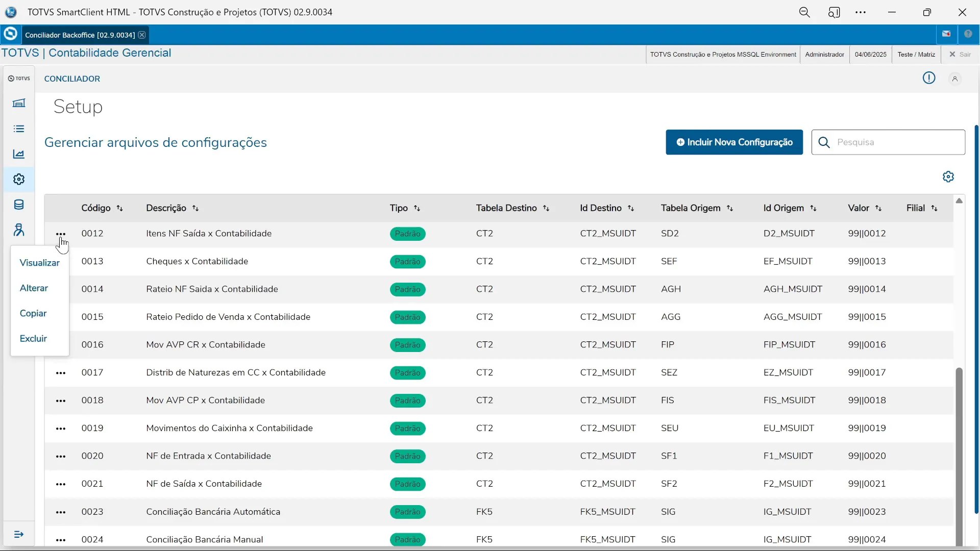Click the dashboard icon at the sidebar top
This screenshot has height=551, width=980.
coord(19,103)
